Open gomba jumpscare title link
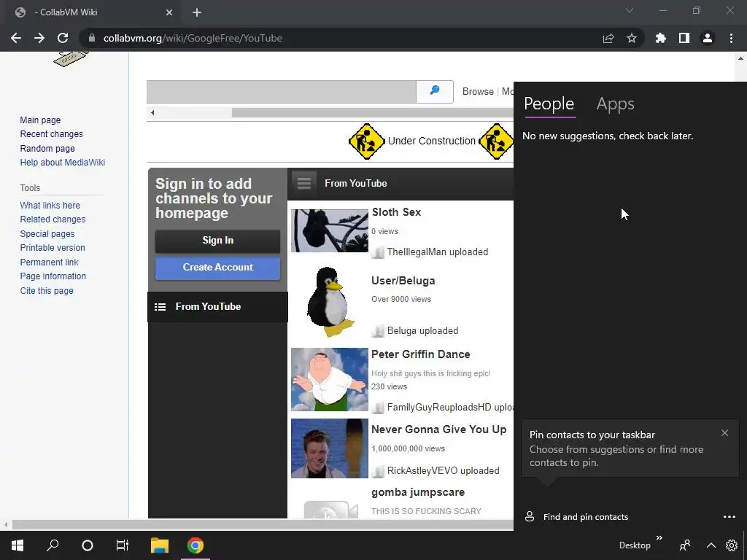The height and width of the screenshot is (560, 747). pos(418,492)
